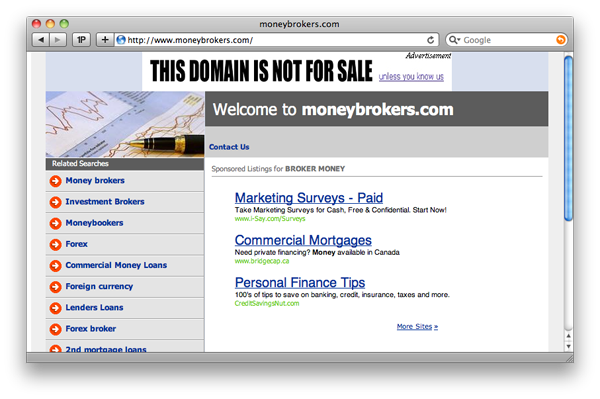This screenshot has width=600, height=399.
Task: Click the www.i-Say.com/Surveys URL
Action: click(270, 219)
